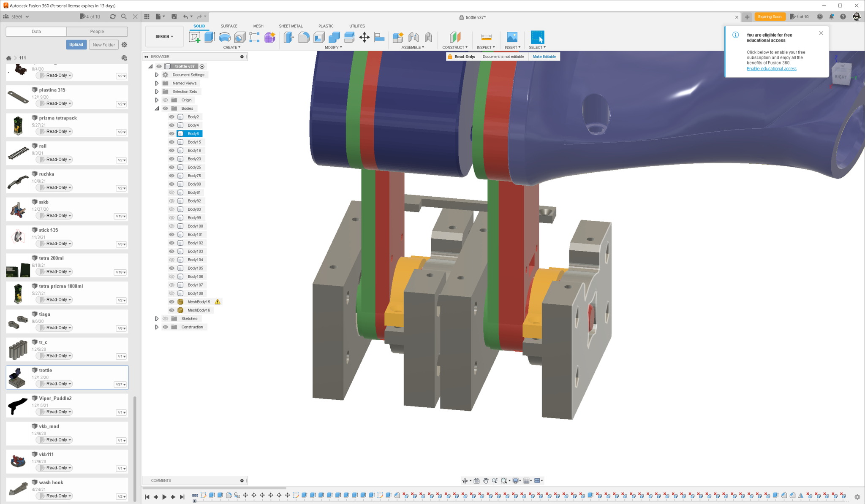Viewport: 865px width, 504px height.
Task: Hide Body2 using its eye icon
Action: [x=171, y=117]
